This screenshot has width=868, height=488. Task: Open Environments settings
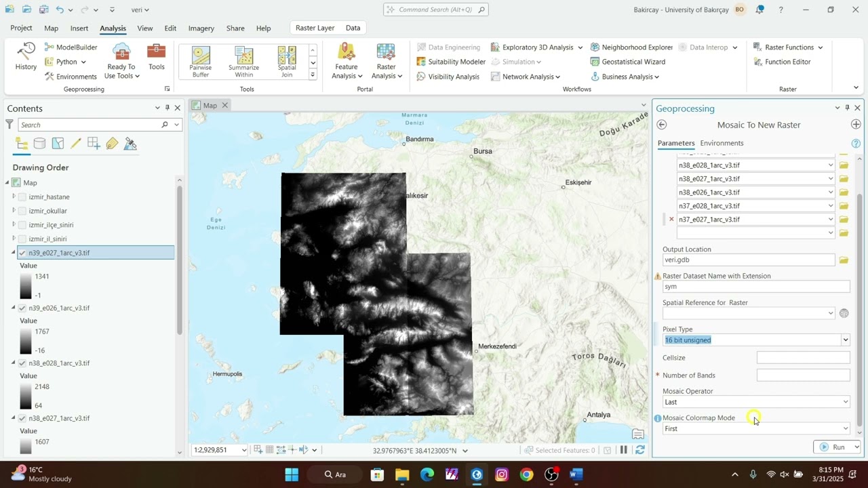pos(71,77)
